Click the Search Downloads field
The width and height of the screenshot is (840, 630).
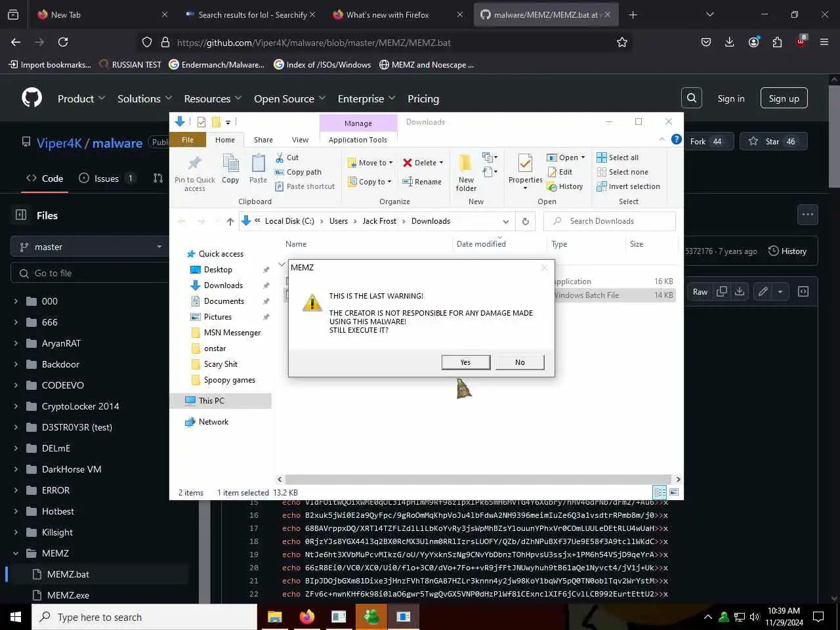pos(610,221)
